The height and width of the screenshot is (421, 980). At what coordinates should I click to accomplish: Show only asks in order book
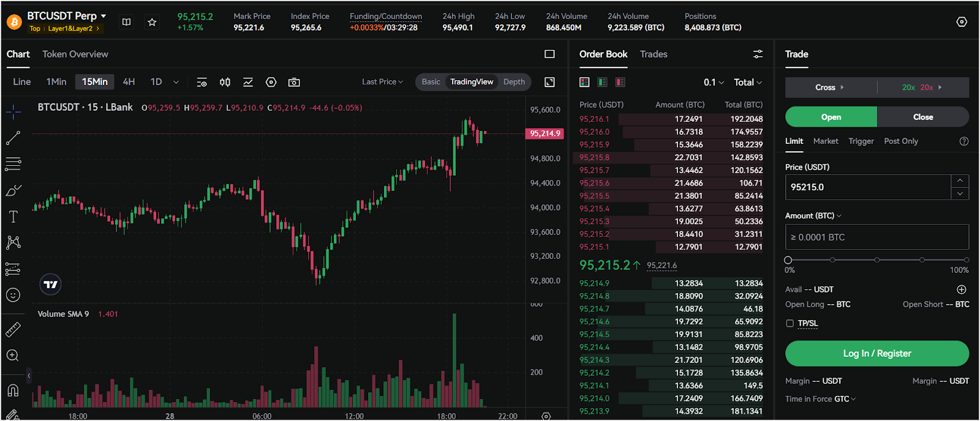click(x=620, y=82)
